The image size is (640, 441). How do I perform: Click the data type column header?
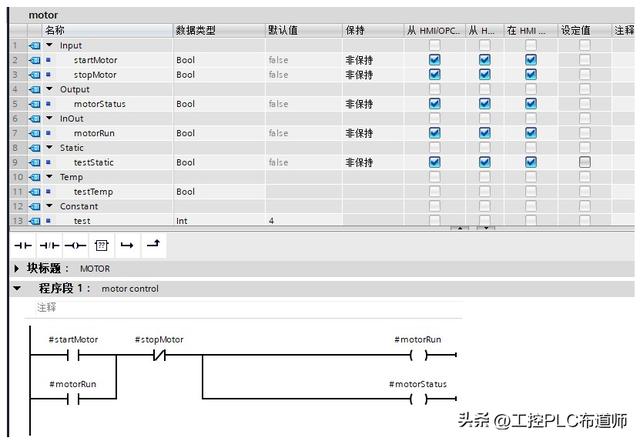click(x=219, y=30)
